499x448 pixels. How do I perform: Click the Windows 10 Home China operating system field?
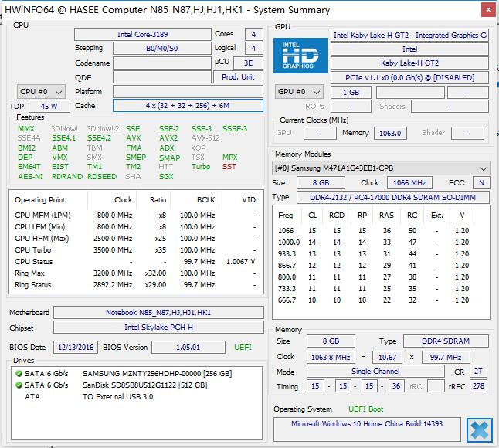click(367, 424)
